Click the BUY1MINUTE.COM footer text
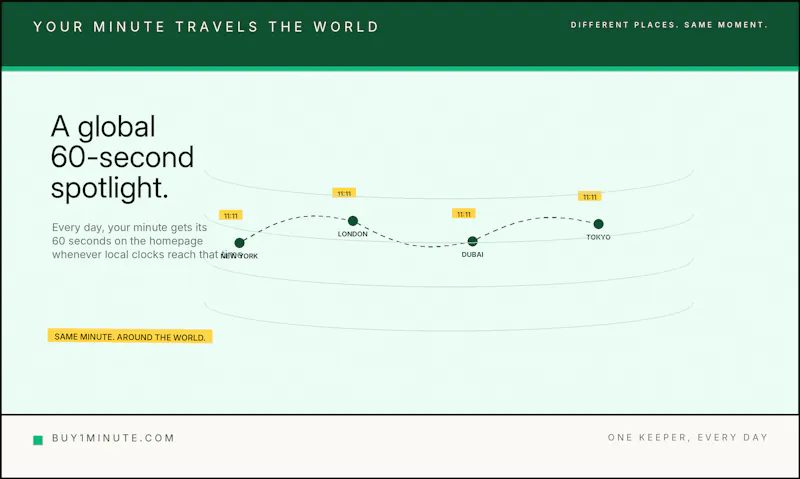Viewport: 800px width, 479px height. (x=113, y=438)
